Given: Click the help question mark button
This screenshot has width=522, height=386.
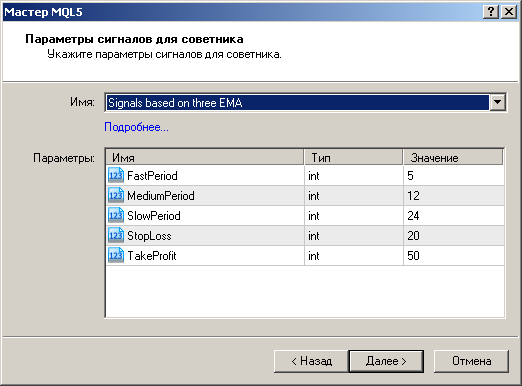Looking at the screenshot, I should click(x=491, y=12).
